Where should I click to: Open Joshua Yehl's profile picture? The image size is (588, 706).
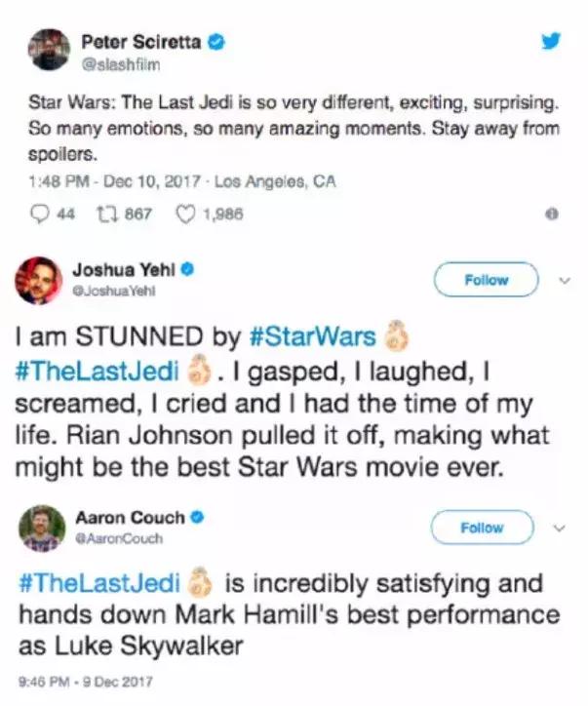coord(39,282)
